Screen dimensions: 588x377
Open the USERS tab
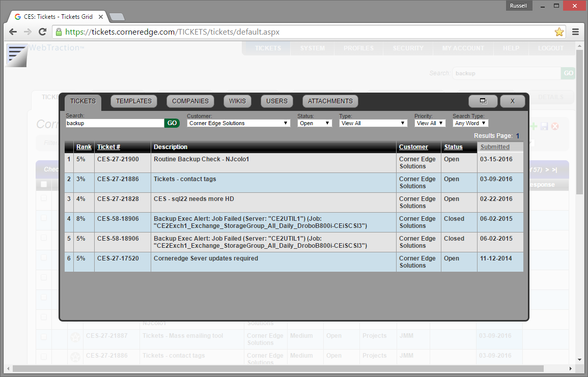(277, 101)
